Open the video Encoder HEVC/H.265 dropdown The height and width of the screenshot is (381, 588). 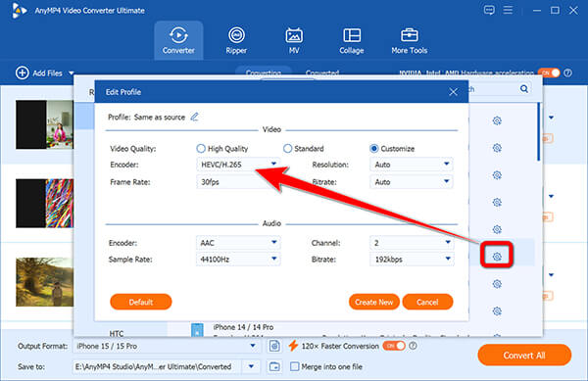point(238,165)
